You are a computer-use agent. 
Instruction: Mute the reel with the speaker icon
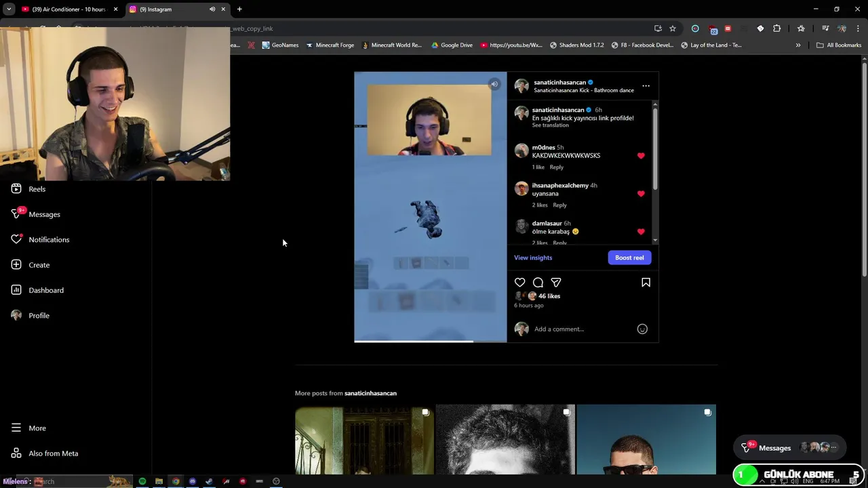494,84
